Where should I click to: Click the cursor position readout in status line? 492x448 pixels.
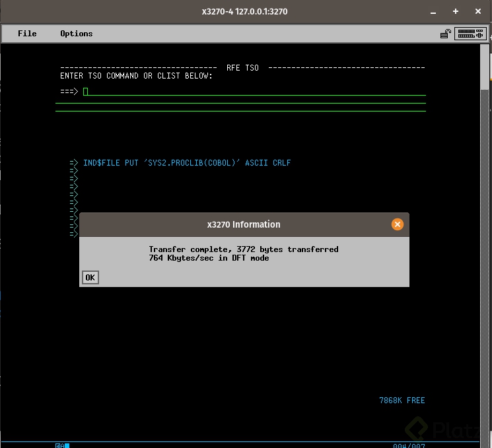[x=409, y=445]
